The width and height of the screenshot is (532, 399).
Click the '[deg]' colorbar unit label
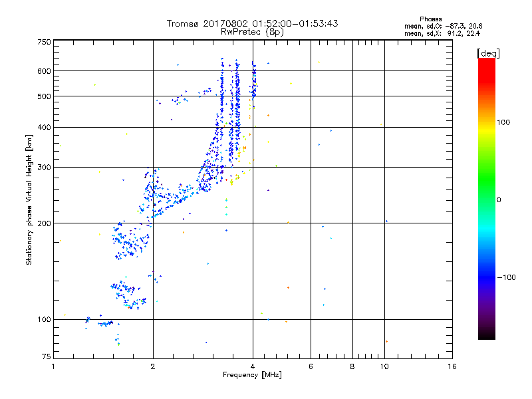click(488, 53)
